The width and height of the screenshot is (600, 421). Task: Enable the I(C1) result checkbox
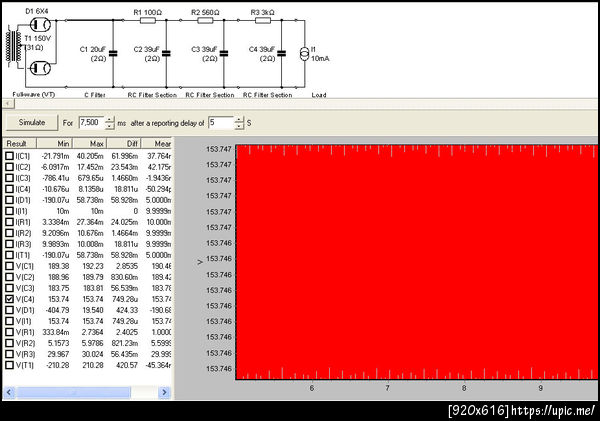[x=10, y=156]
